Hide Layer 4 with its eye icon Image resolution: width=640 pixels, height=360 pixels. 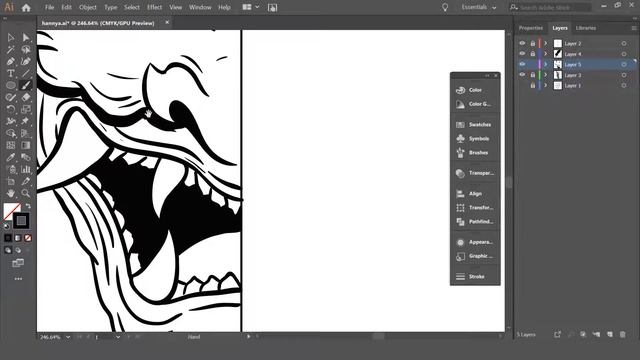coord(522,54)
